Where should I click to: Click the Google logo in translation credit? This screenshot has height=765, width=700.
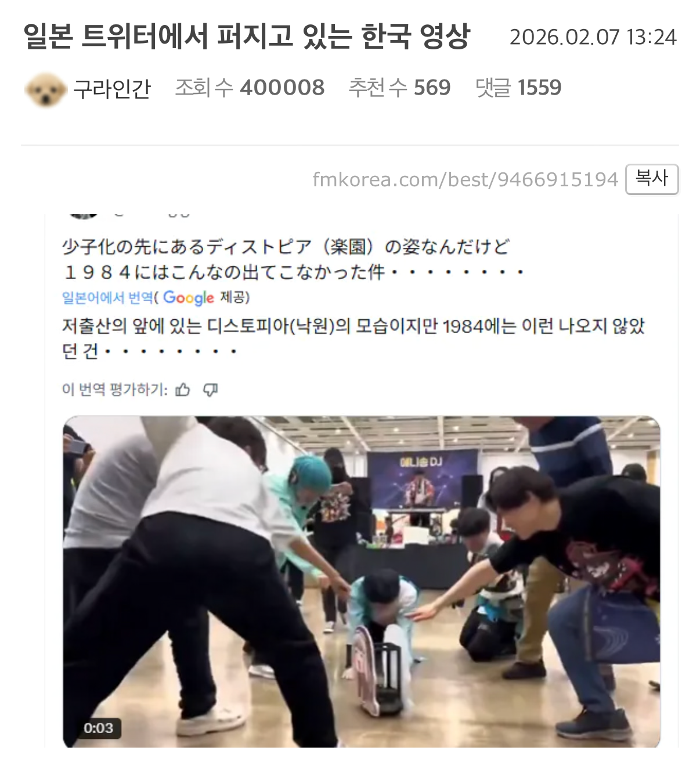pos(188,298)
